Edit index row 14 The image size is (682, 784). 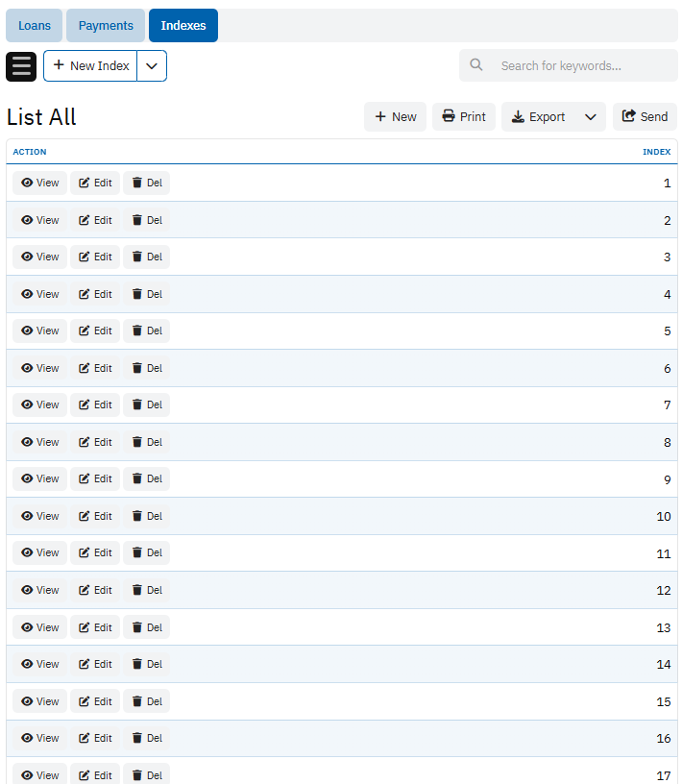click(x=95, y=665)
